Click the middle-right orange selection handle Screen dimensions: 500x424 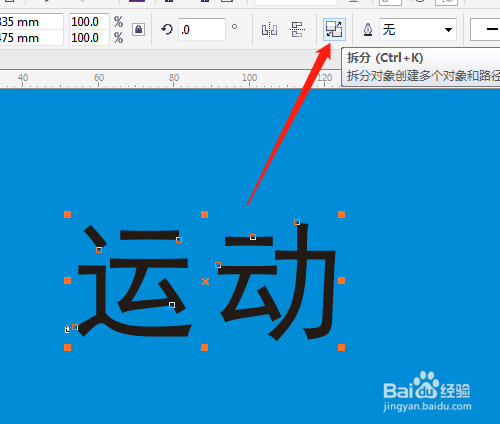coord(341,281)
